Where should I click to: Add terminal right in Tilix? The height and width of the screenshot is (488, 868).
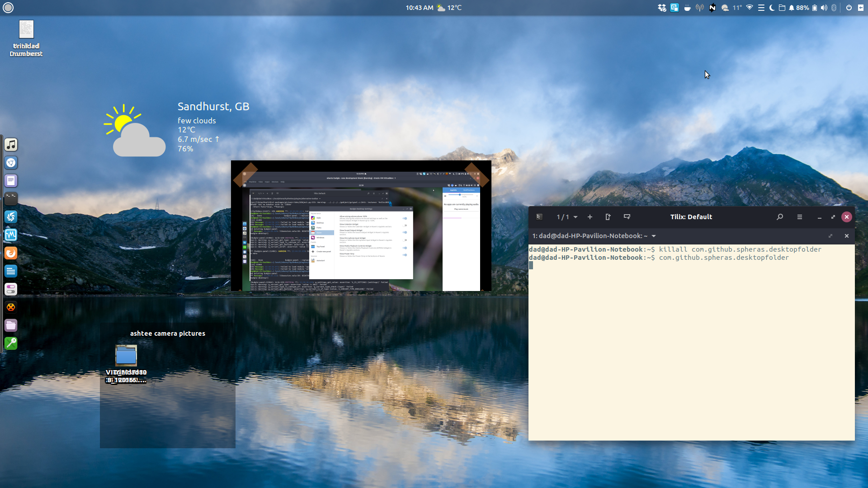[x=608, y=217]
